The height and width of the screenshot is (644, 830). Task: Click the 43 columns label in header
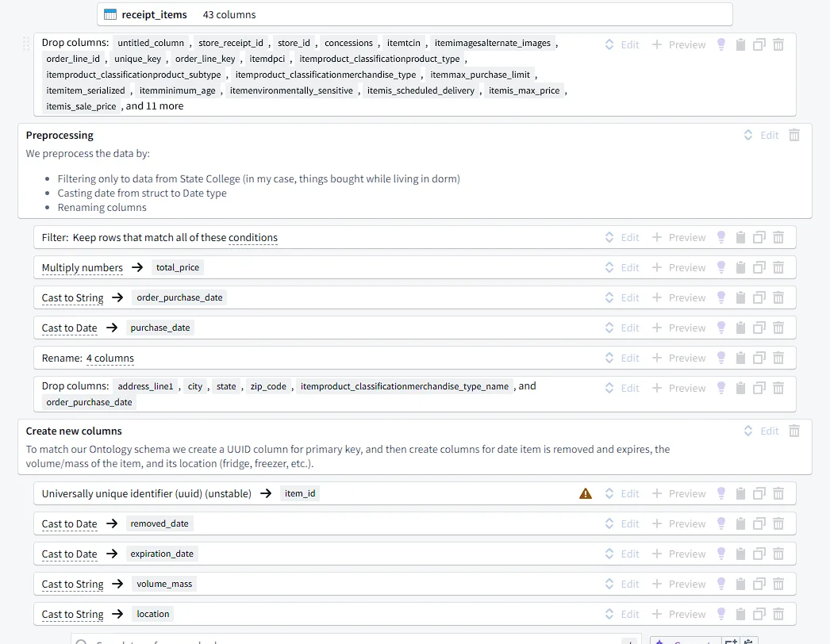point(229,15)
